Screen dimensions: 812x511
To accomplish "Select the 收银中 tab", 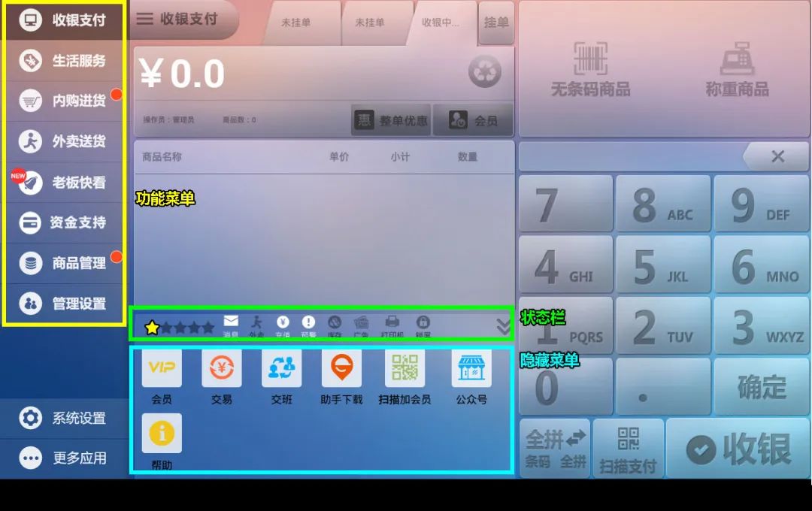I will click(x=442, y=23).
